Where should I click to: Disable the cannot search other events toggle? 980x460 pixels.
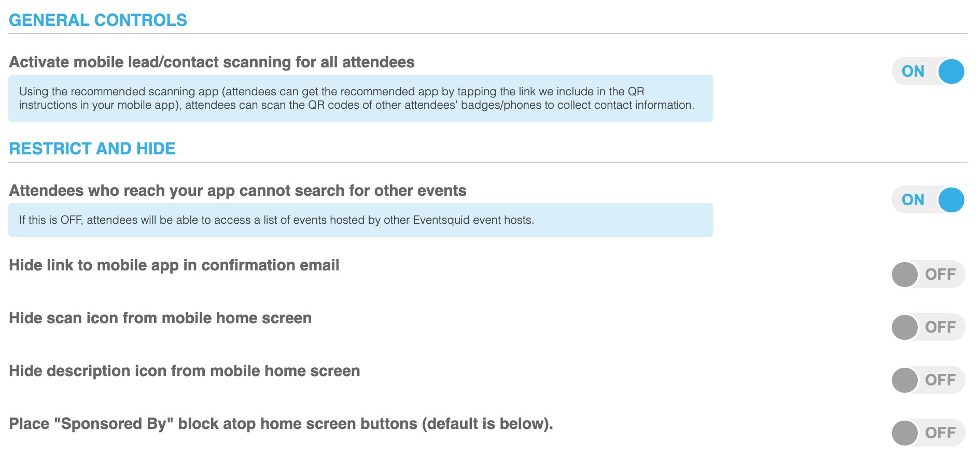tap(928, 199)
